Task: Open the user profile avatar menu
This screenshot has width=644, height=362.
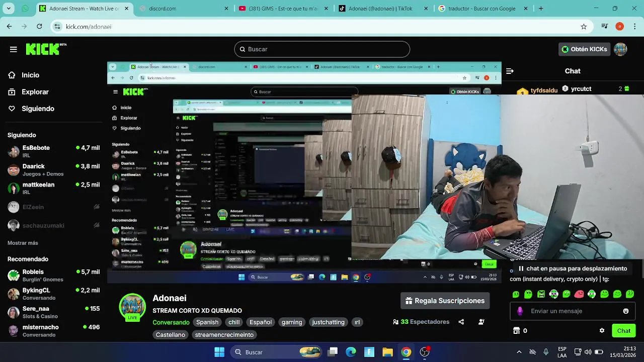Action: point(620,49)
